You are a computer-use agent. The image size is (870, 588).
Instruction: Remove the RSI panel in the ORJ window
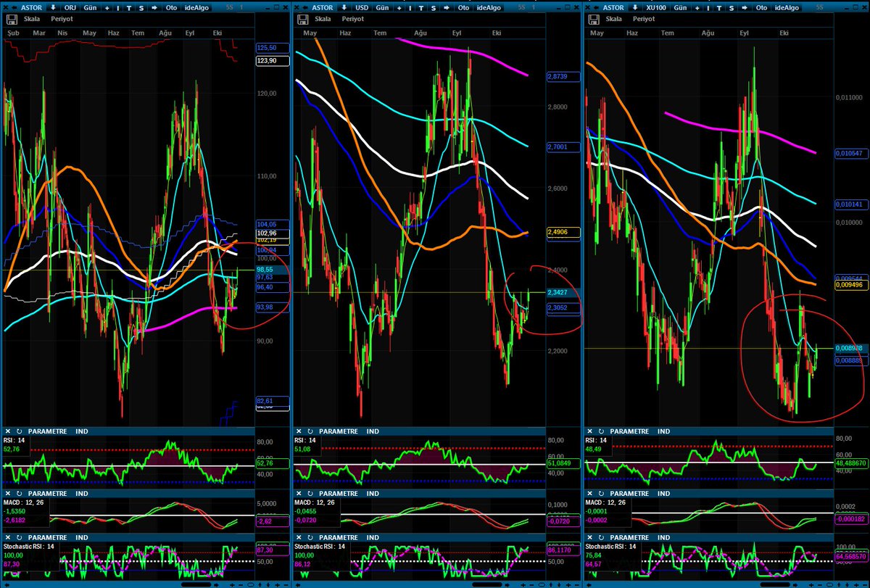(7, 431)
